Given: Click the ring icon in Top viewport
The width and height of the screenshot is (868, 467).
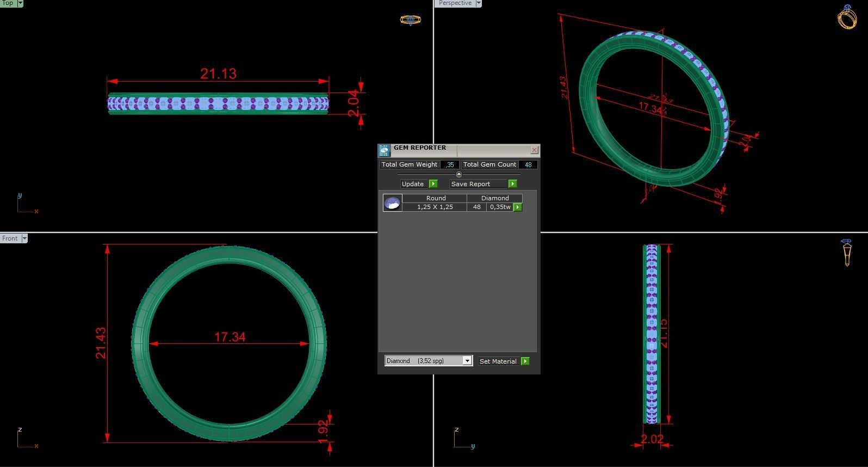Looking at the screenshot, I should pyautogui.click(x=410, y=20).
